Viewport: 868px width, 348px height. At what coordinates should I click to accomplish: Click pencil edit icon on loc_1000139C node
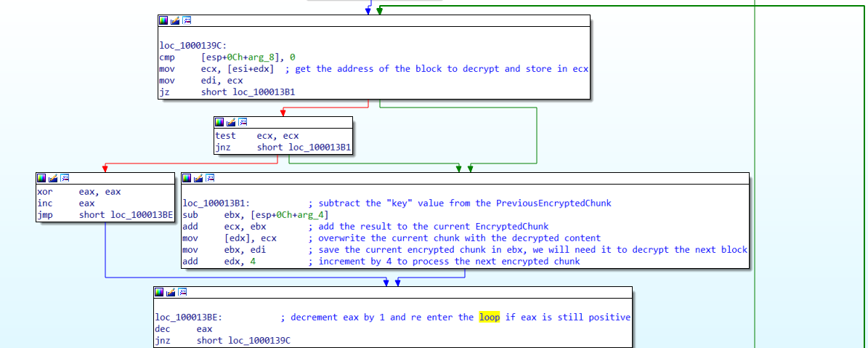tap(175, 20)
